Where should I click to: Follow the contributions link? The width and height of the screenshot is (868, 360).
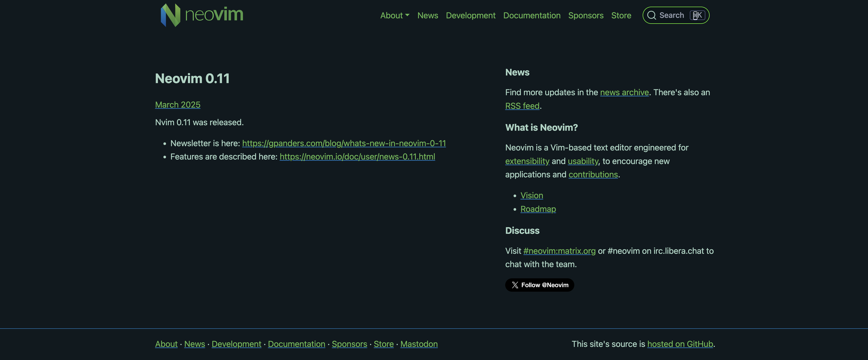[x=593, y=175]
